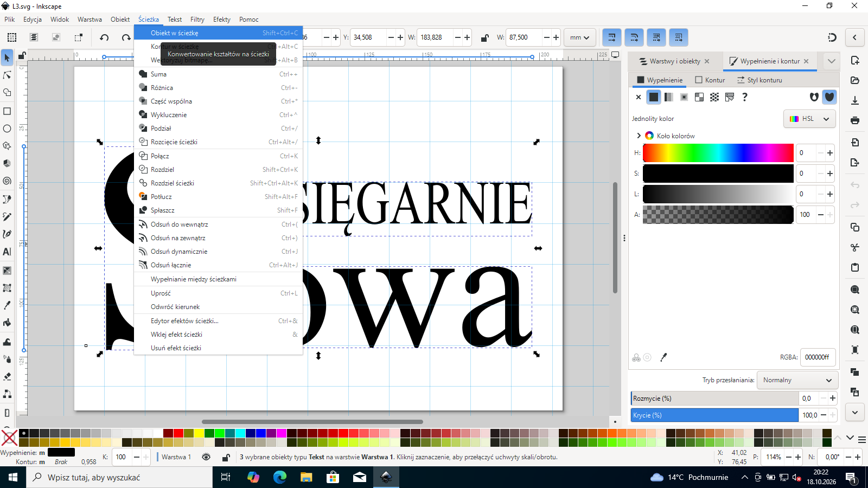Image resolution: width=868 pixels, height=488 pixels.
Task: Choose pattern fill icon
Action: tap(714, 97)
